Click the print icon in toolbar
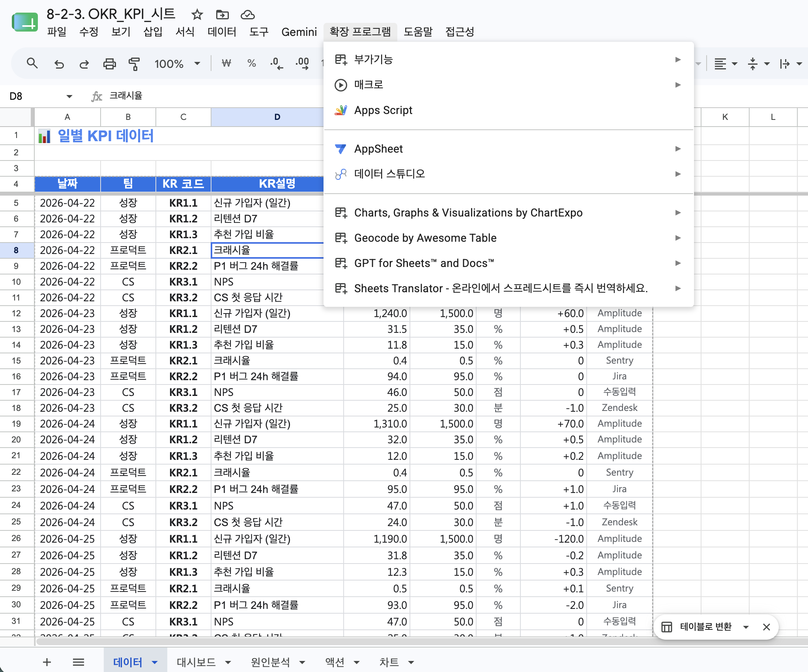 coord(109,64)
